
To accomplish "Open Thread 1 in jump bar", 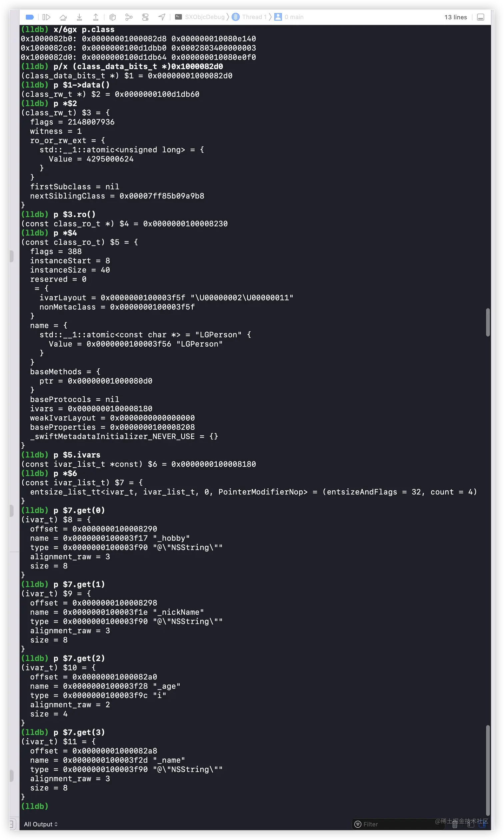I will tap(250, 17).
